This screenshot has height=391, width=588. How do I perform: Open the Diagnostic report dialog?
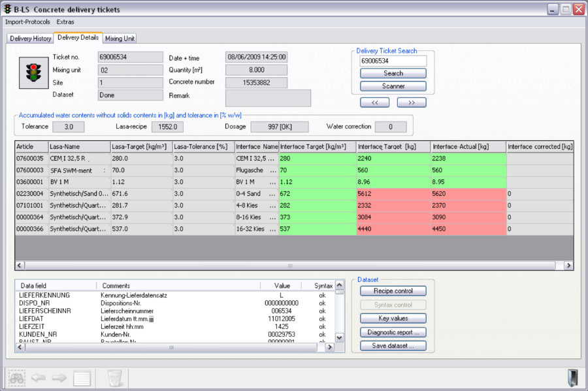pos(393,332)
